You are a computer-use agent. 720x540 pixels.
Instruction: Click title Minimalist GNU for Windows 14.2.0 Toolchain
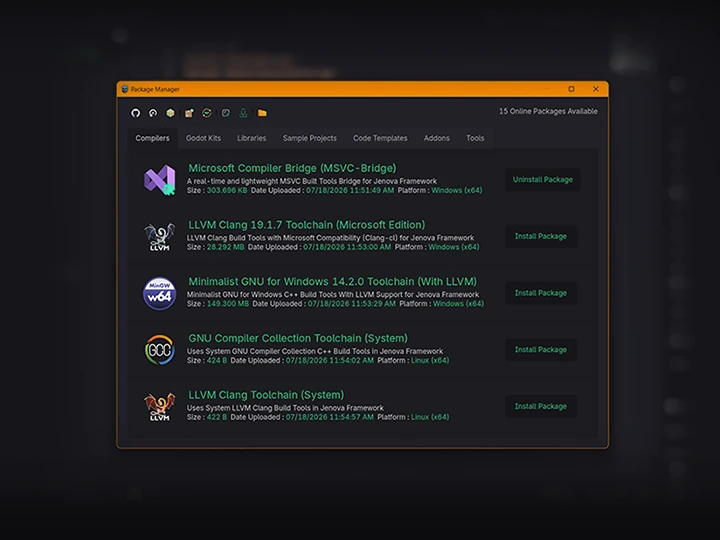(x=332, y=281)
